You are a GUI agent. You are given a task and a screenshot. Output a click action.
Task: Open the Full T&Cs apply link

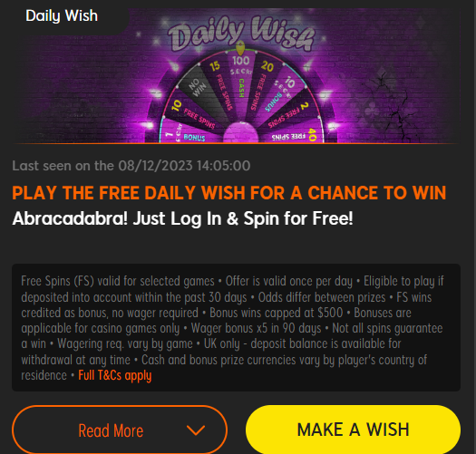tap(115, 375)
